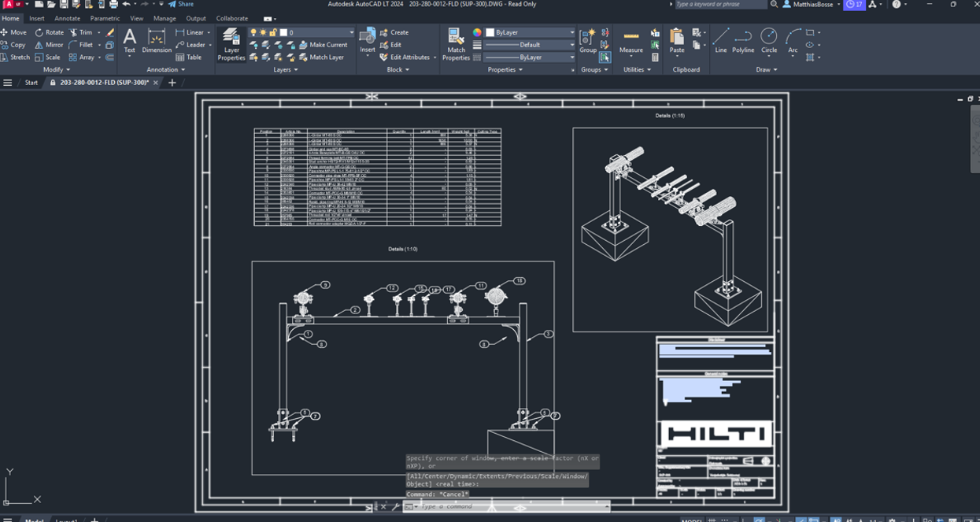Select the Move tool
980x522 pixels.
tap(14, 32)
